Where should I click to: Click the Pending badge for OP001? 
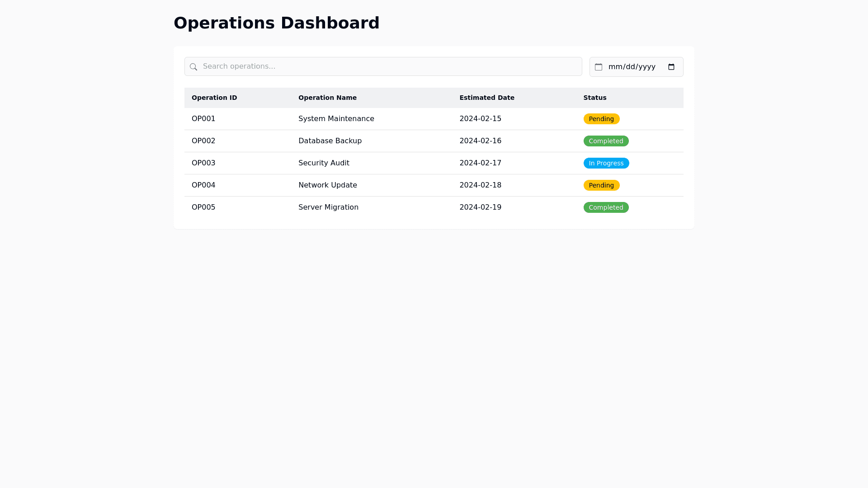(601, 119)
